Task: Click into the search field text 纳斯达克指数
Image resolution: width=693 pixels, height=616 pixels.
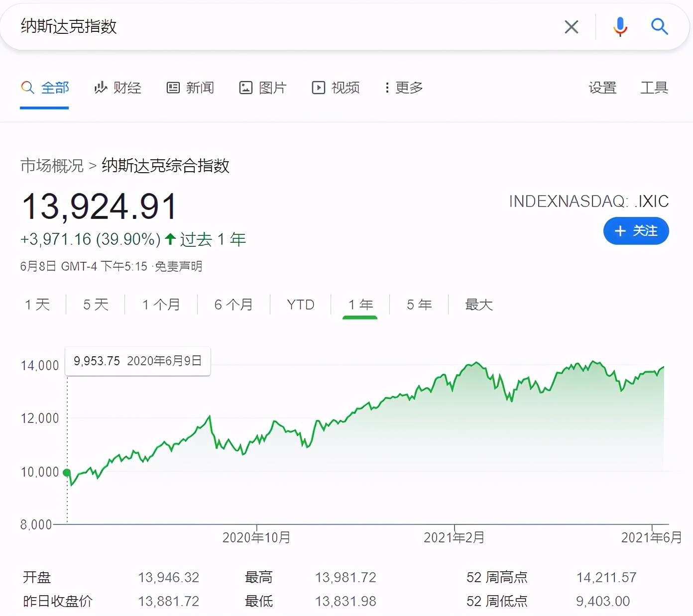Action: tap(69, 26)
